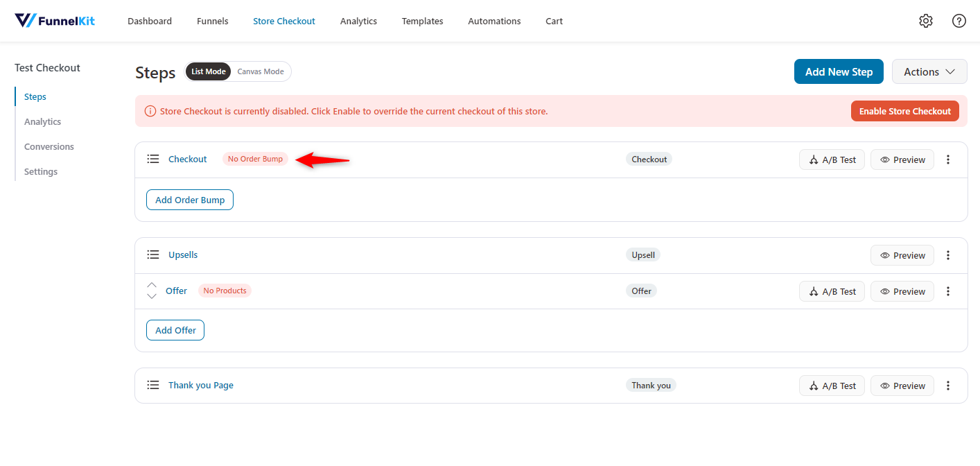Switch to List Mode view
Image resolution: width=980 pixels, height=466 pixels.
[x=209, y=71]
